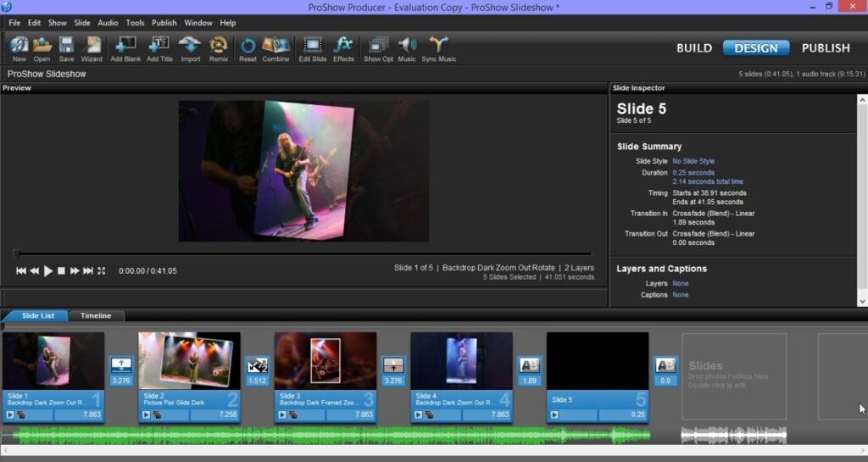Save the show using the Save icon
This screenshot has height=462, width=868.
(66, 48)
